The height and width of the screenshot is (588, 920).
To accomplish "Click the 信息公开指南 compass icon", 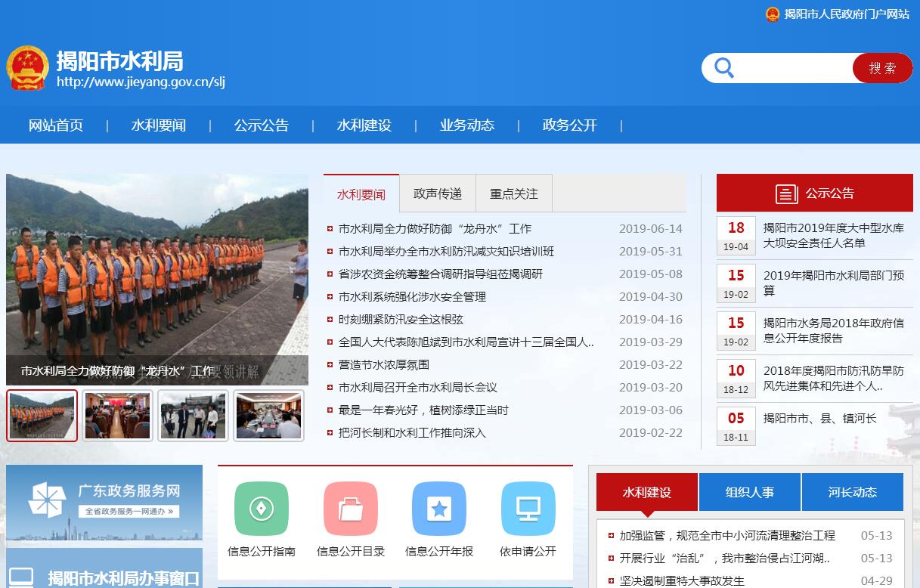I will pyautogui.click(x=262, y=509).
